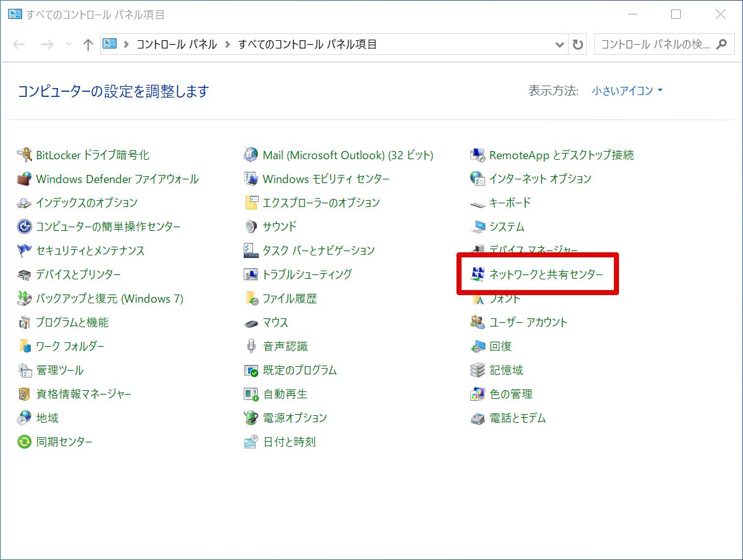Click the 音声認識 microphone icon
743x560 pixels.
pos(251,346)
